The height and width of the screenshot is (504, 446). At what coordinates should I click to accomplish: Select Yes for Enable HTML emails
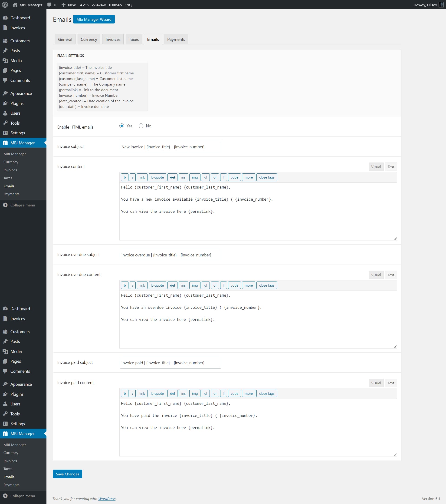[122, 126]
